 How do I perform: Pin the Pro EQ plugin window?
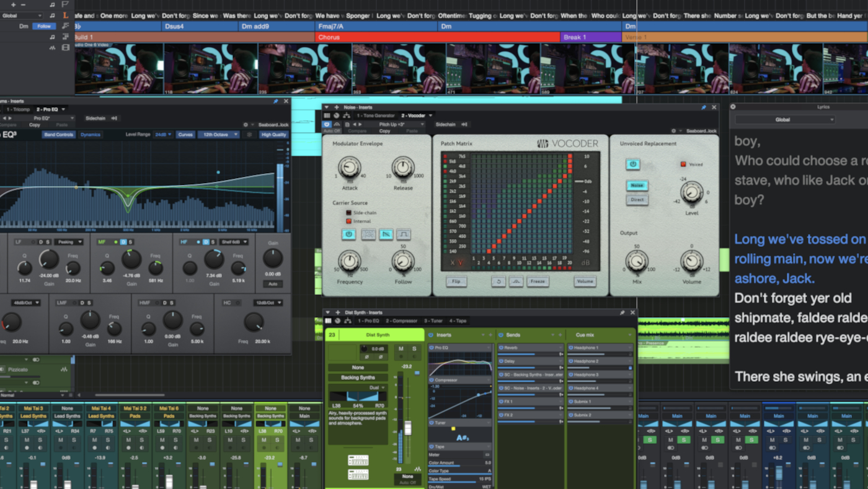tap(276, 101)
